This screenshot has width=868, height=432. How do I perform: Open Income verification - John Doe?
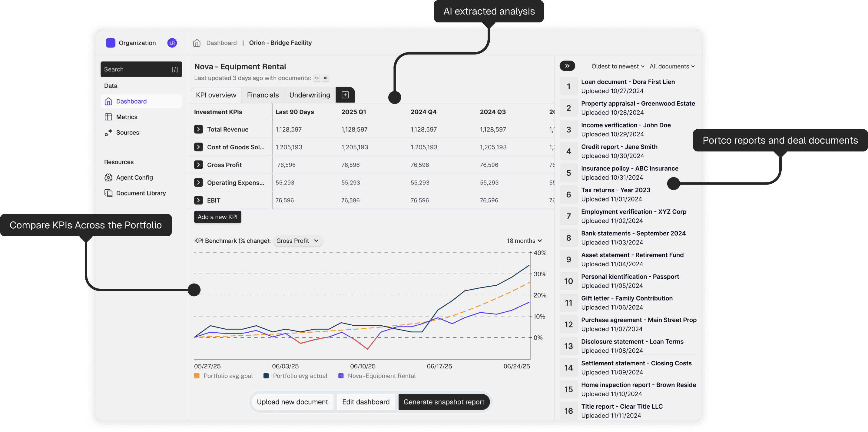pos(628,130)
